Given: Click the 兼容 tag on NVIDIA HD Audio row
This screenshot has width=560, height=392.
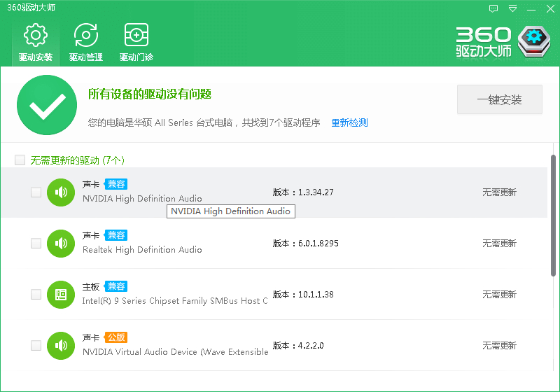Looking at the screenshot, I should pos(115,184).
